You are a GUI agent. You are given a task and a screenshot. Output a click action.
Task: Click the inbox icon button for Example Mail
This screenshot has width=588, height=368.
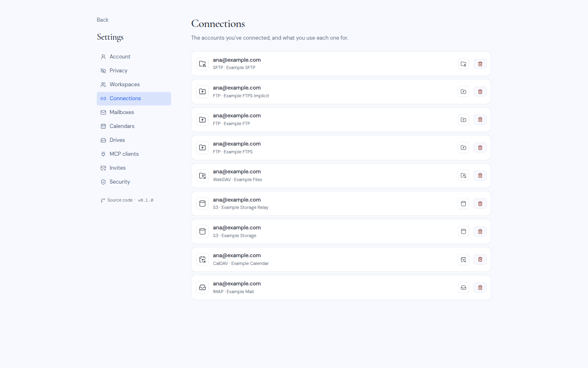[463, 287]
